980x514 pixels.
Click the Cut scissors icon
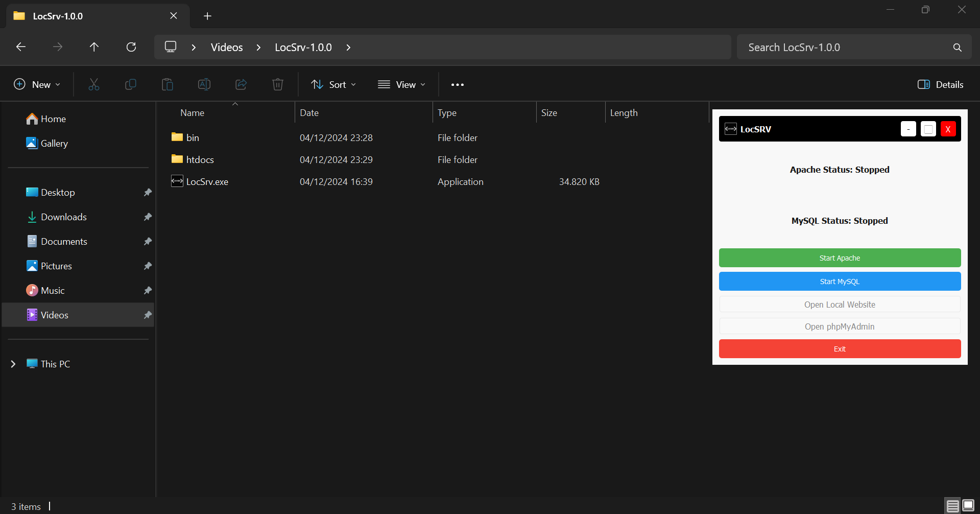(x=94, y=84)
